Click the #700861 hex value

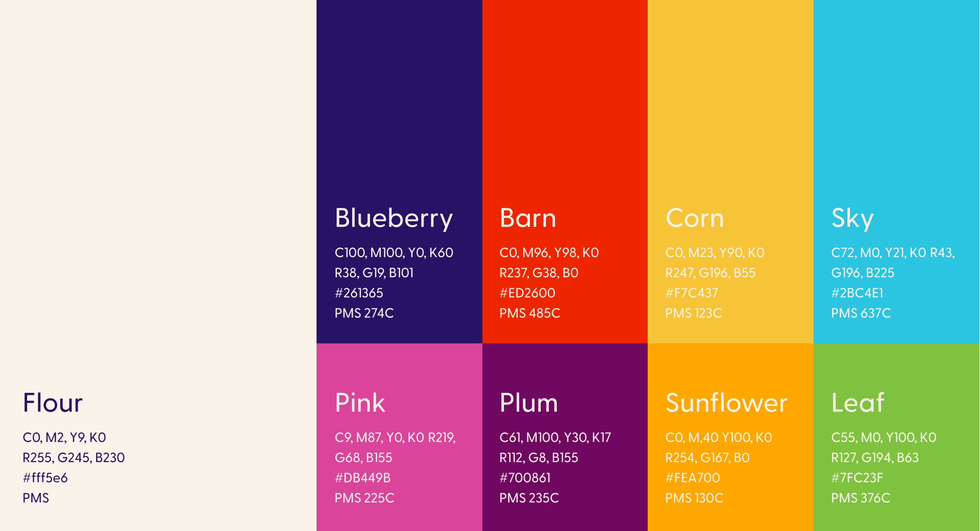(x=525, y=478)
